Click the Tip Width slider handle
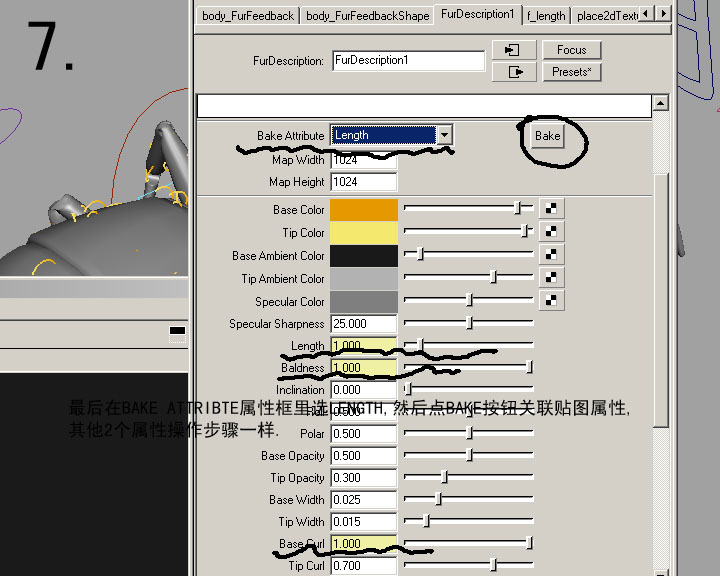 (x=426, y=521)
